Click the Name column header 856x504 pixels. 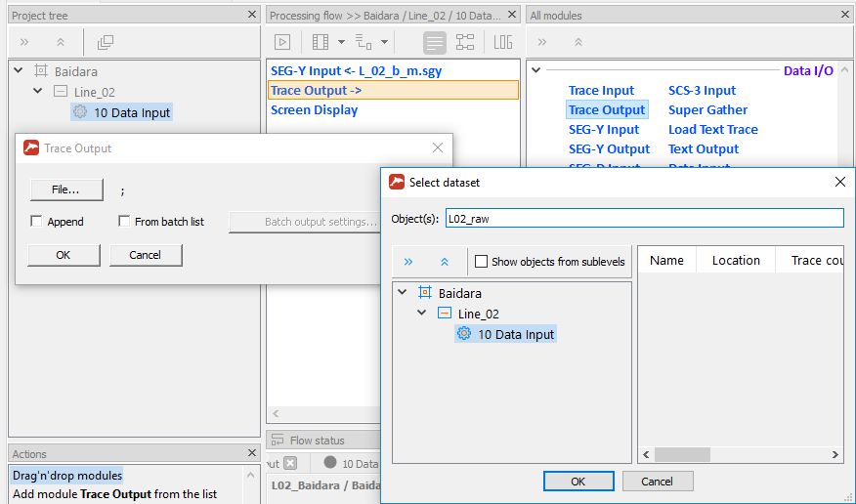click(x=666, y=260)
